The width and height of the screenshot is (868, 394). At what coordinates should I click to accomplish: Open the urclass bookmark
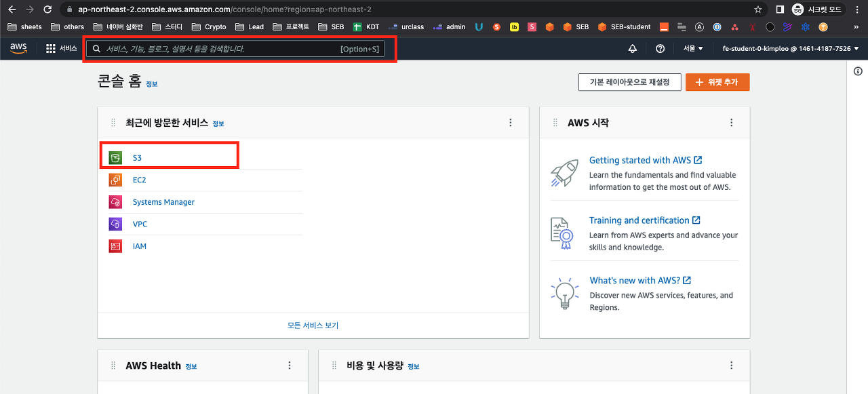406,27
